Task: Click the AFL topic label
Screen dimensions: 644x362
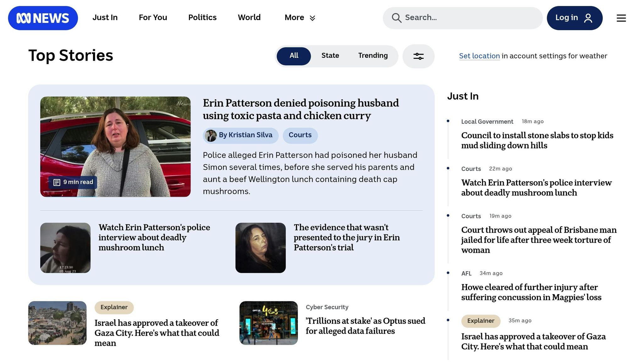Action: coord(466,273)
